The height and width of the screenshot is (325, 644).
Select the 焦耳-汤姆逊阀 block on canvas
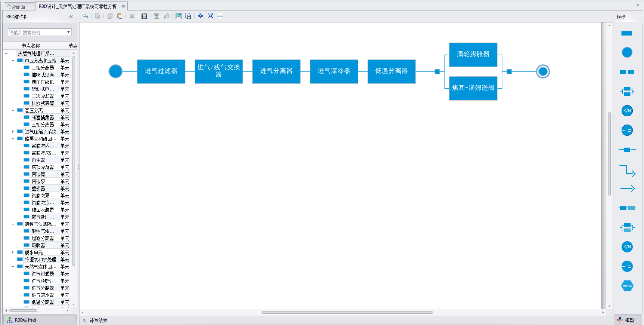pyautogui.click(x=473, y=88)
